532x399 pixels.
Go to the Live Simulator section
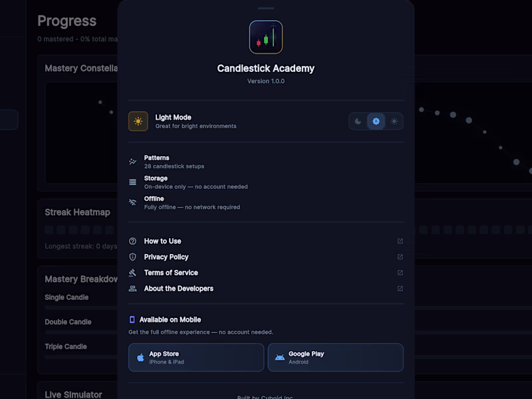(x=73, y=394)
